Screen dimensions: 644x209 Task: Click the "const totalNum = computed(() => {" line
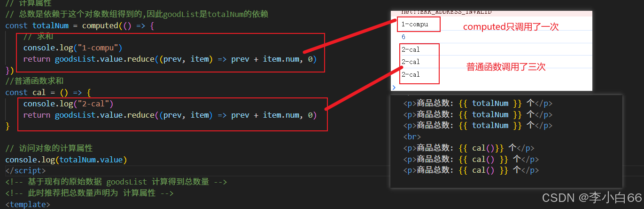point(80,25)
